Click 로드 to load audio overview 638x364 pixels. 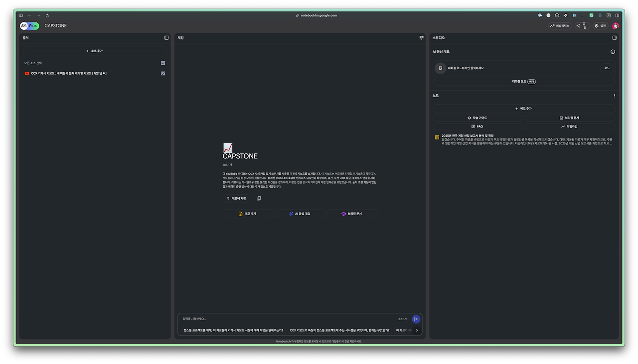pos(607,68)
